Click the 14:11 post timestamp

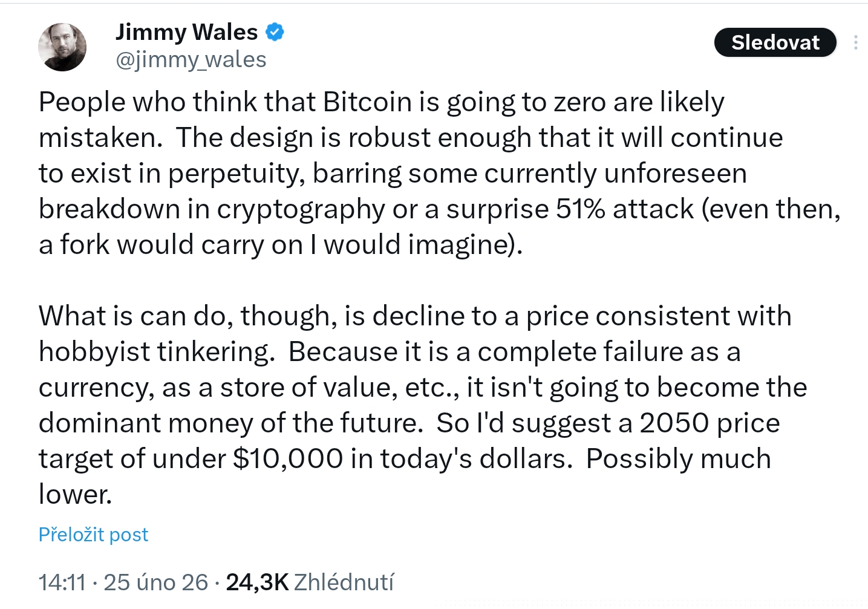(x=62, y=582)
